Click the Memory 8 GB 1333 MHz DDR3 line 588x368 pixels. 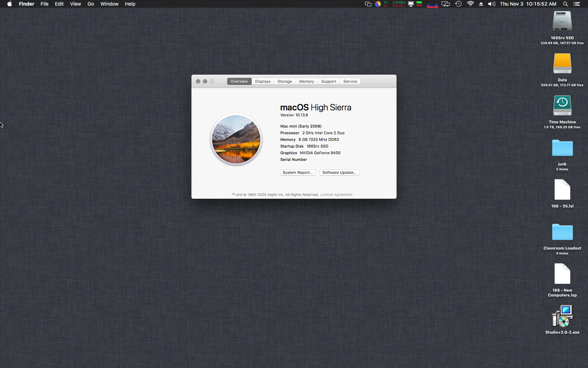[x=310, y=139]
